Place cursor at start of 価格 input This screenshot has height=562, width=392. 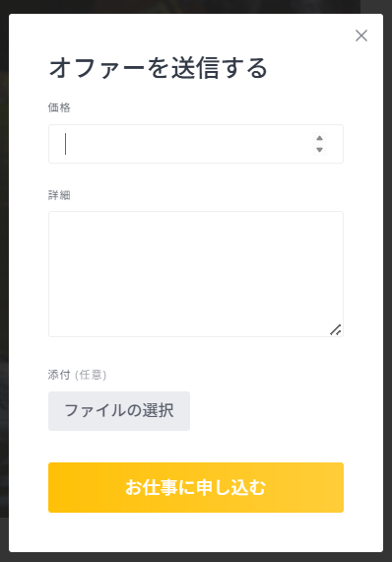[x=66, y=144]
